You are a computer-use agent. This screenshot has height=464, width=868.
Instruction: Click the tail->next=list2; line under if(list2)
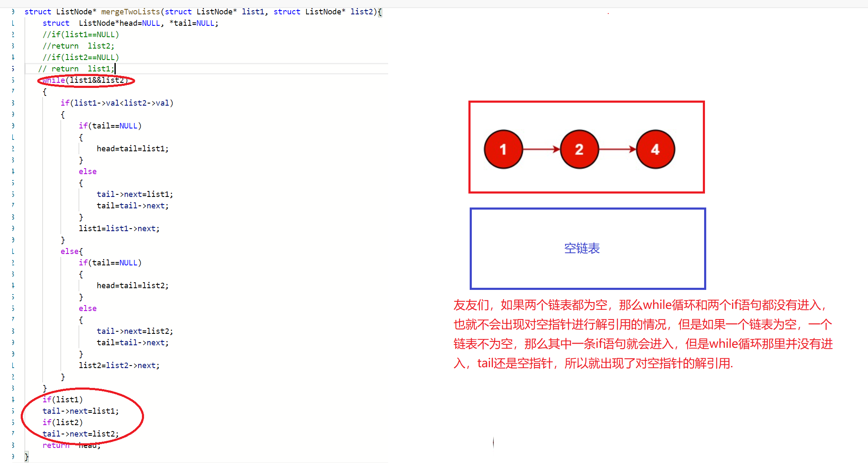click(81, 434)
